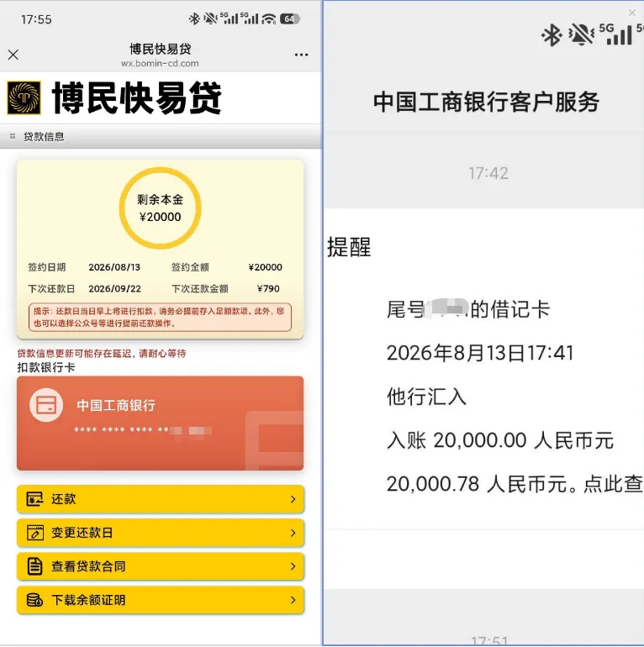Tap the wx.bomin-cd.com address text
Viewport: 644px width, 647px height.
point(160,64)
